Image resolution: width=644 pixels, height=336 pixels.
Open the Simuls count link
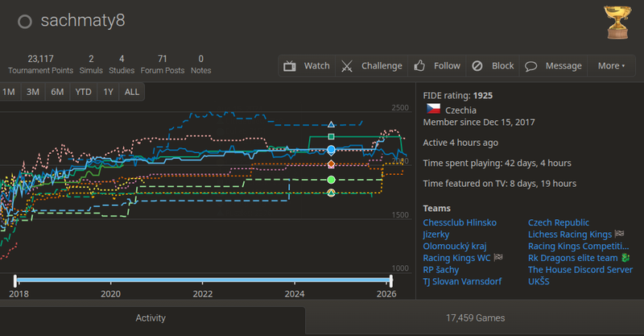[91, 64]
